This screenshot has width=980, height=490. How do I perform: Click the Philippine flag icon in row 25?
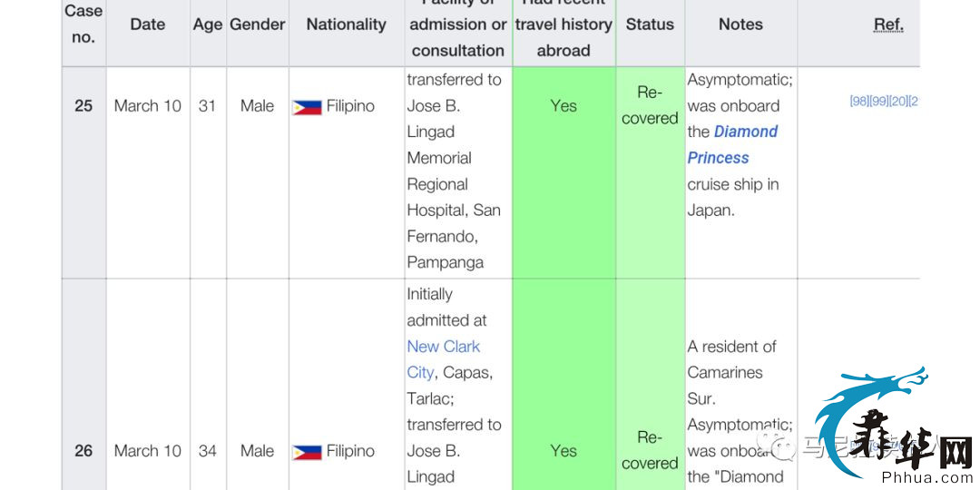click(307, 107)
